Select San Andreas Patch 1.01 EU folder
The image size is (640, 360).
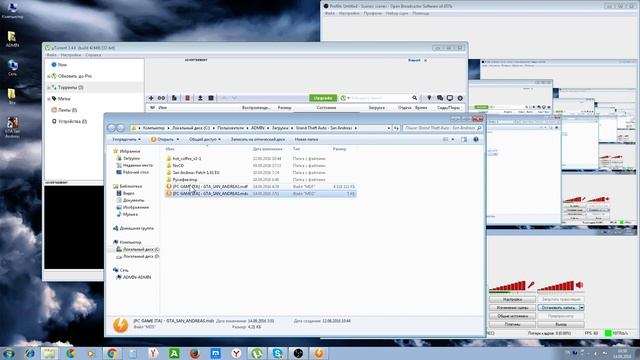tap(193, 173)
